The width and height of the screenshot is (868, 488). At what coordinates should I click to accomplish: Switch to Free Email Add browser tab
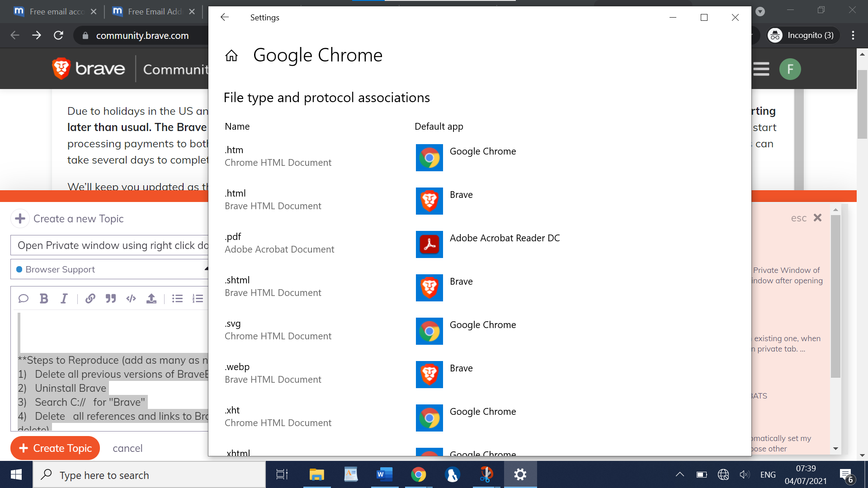point(153,12)
